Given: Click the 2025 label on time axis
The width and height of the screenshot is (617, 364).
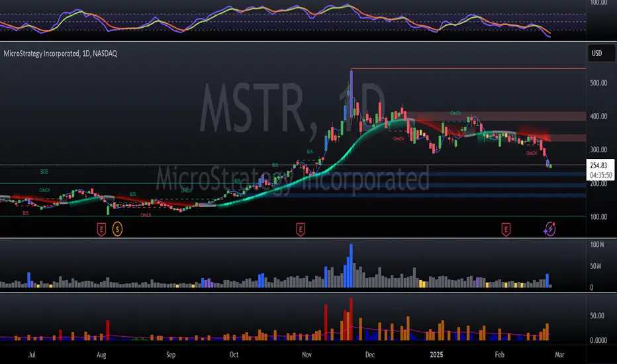Looking at the screenshot, I should coord(436,355).
